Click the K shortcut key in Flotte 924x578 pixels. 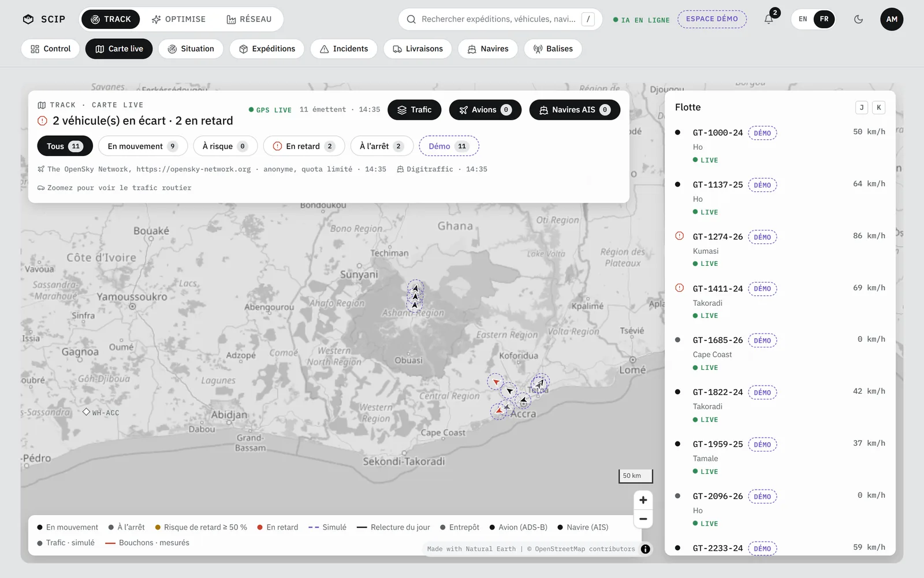click(879, 108)
